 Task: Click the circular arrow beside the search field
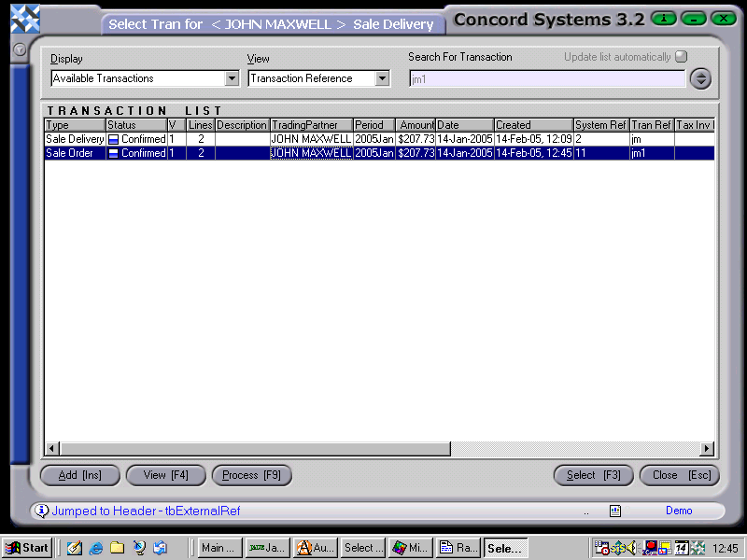pos(700,78)
